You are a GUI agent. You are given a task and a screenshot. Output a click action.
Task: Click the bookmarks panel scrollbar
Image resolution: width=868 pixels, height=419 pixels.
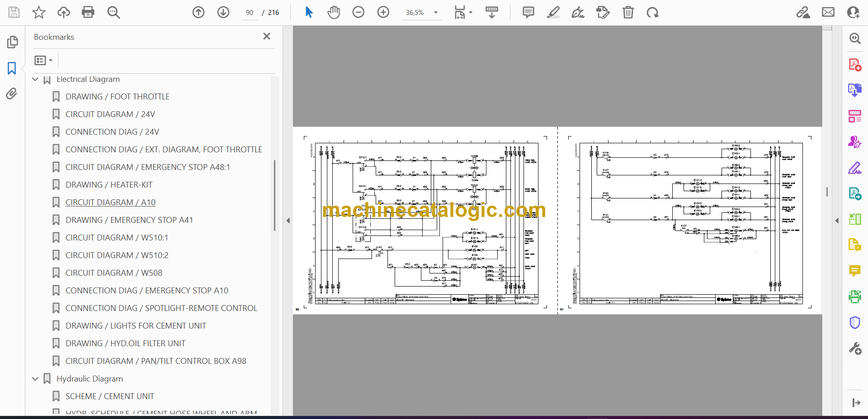point(274,195)
